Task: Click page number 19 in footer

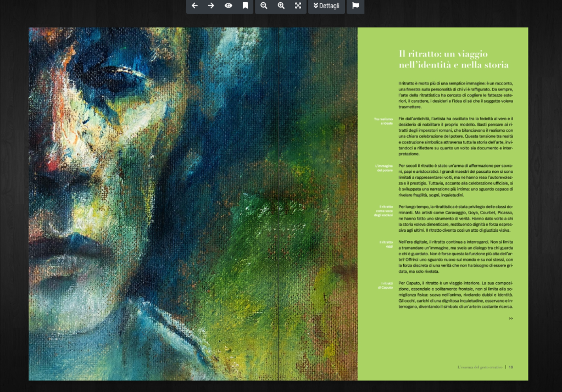Action: (x=511, y=367)
